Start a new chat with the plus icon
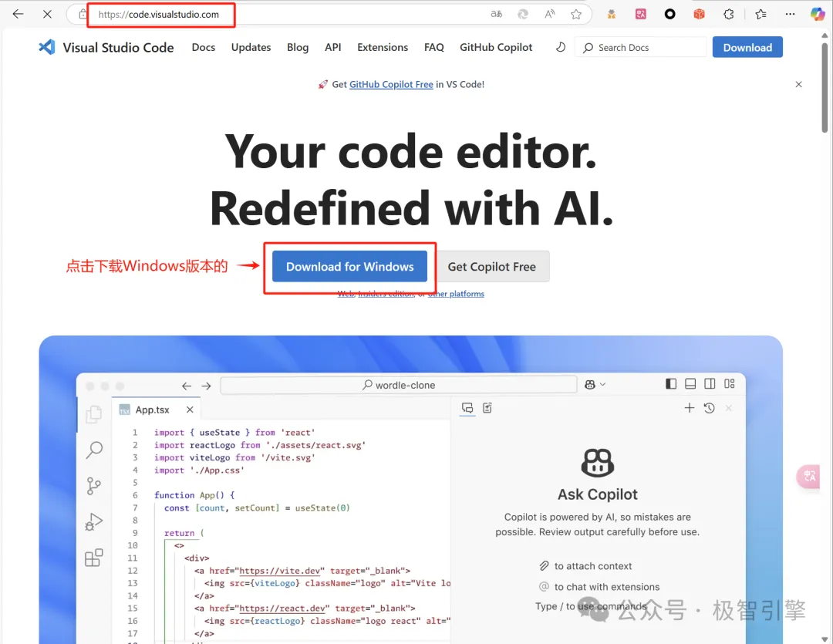 tap(689, 408)
